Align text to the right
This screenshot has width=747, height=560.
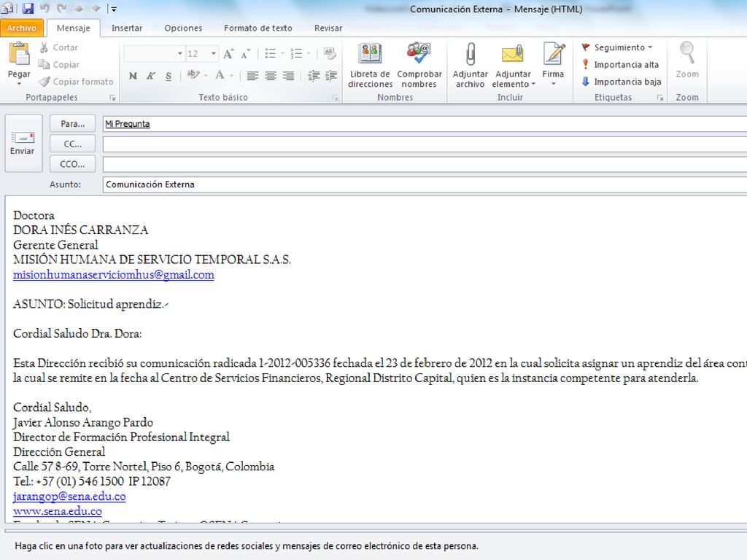(288, 76)
